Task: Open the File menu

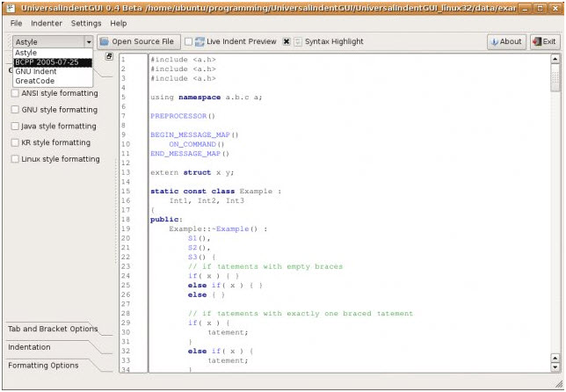Action: (16, 24)
